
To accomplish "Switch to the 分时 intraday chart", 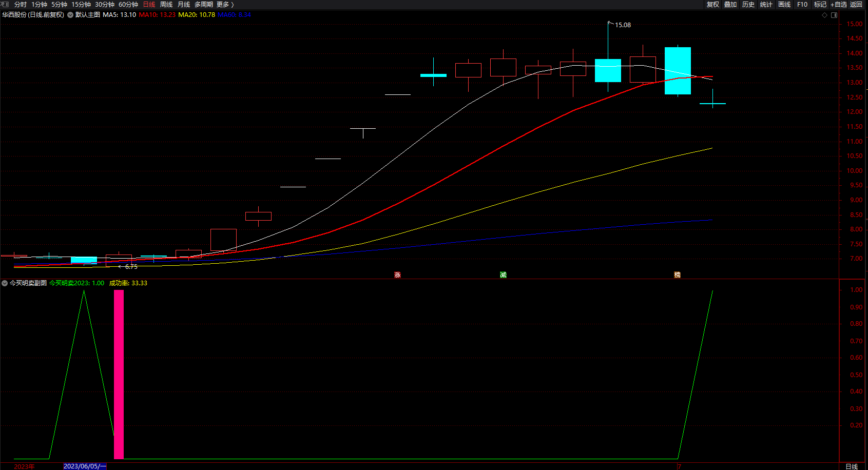I will pos(21,5).
